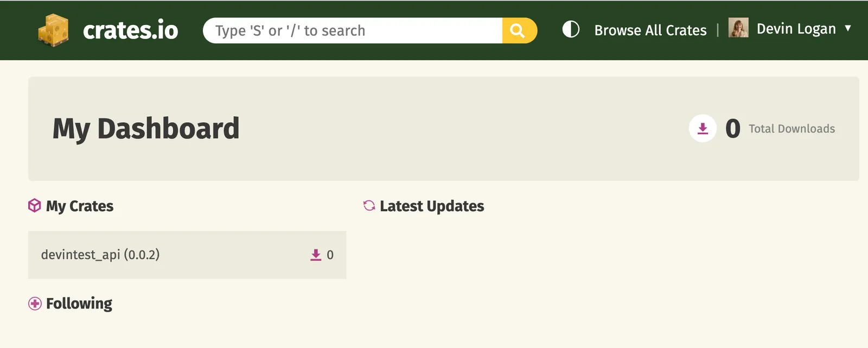This screenshot has width=868, height=348.
Task: Click the crates.io site title text
Action: pos(130,30)
